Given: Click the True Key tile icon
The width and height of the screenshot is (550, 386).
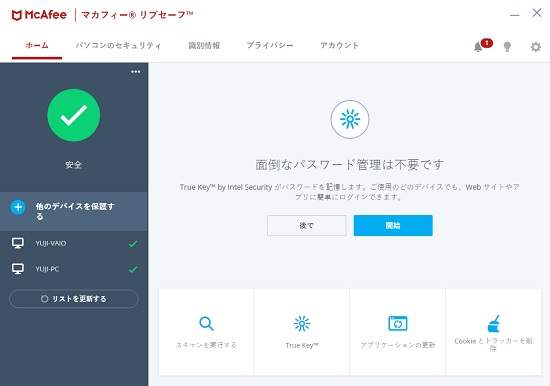Looking at the screenshot, I should [302, 324].
